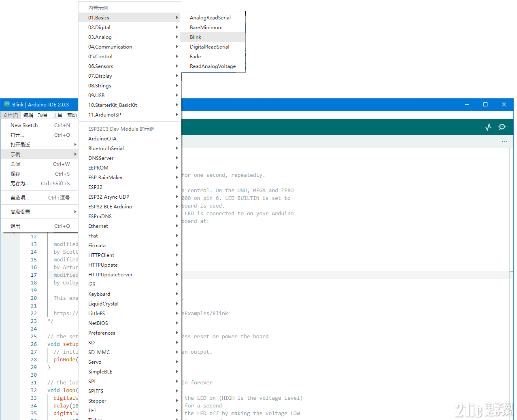Open the 帮助 menu
Image resolution: width=517 pixels, height=420 pixels.
point(72,115)
